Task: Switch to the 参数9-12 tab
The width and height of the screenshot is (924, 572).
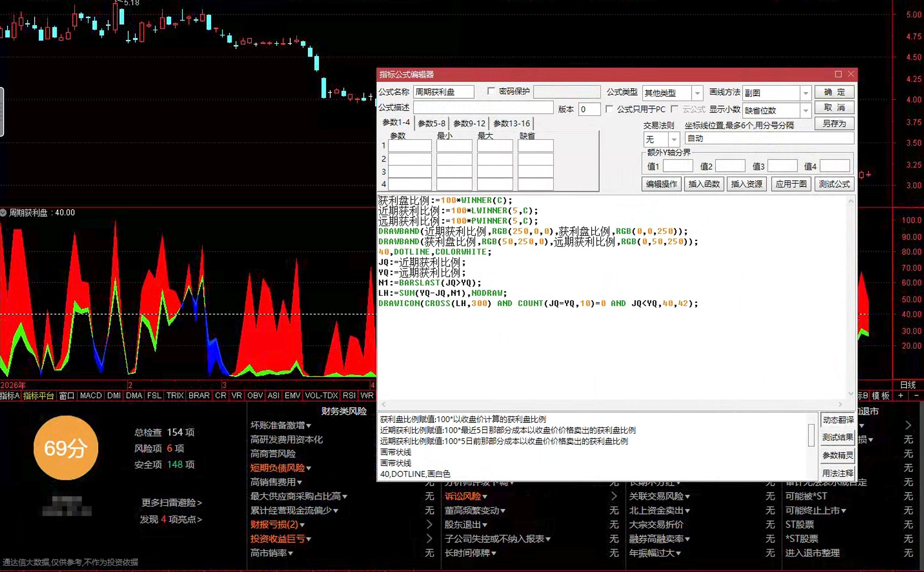Action: pos(469,124)
